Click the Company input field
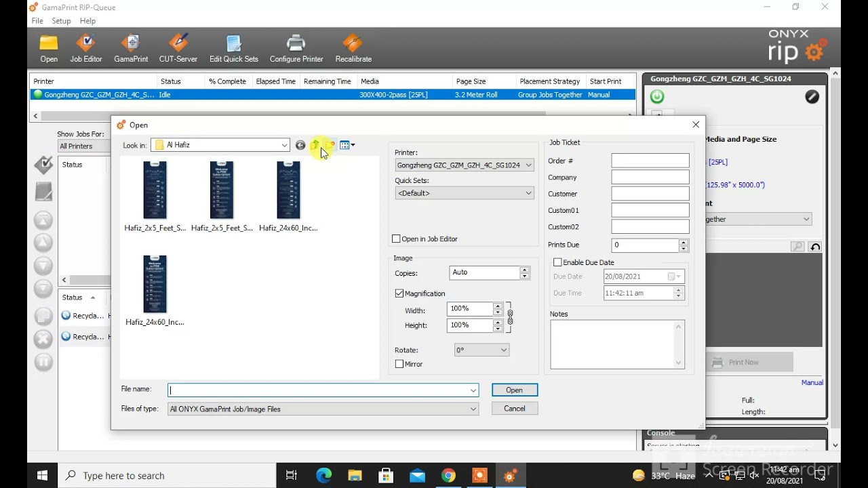868x488 pixels. [x=650, y=177]
